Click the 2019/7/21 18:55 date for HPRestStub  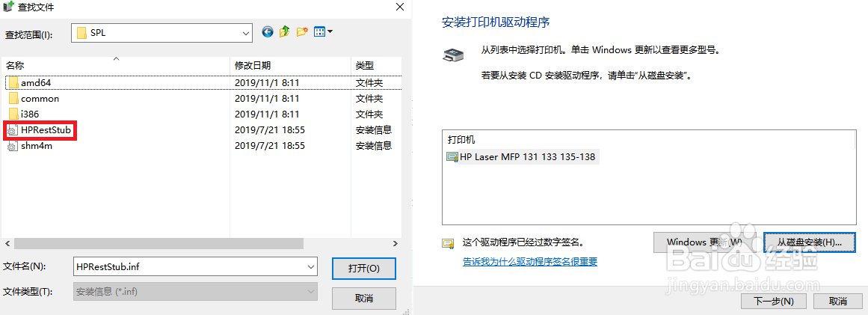270,131
